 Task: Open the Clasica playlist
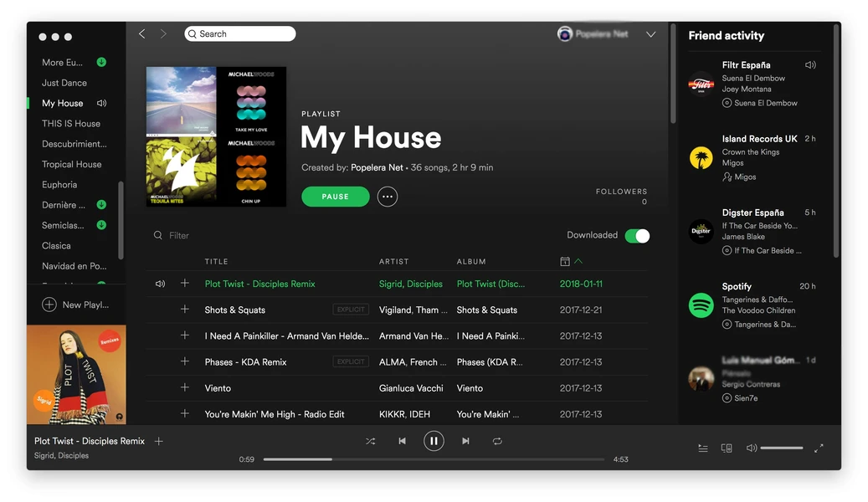(x=56, y=246)
